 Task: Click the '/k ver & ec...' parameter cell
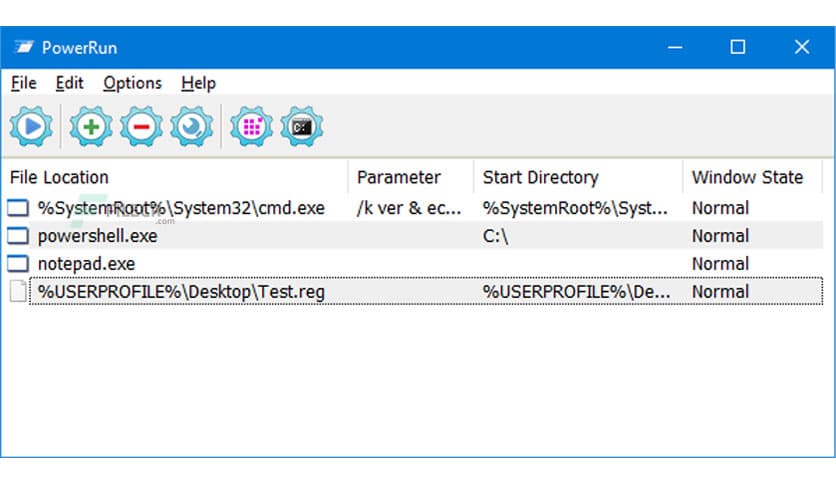pos(409,208)
